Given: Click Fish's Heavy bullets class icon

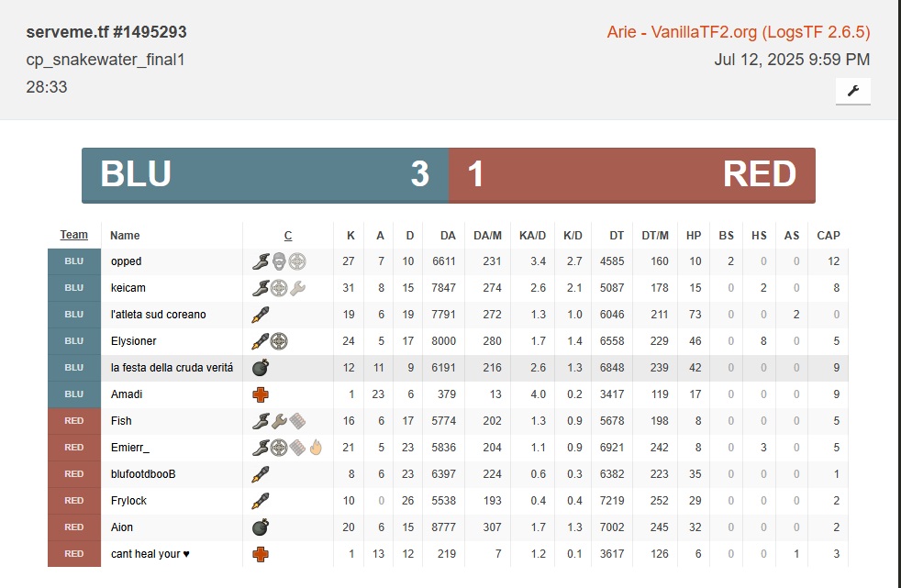Looking at the screenshot, I should click(297, 421).
